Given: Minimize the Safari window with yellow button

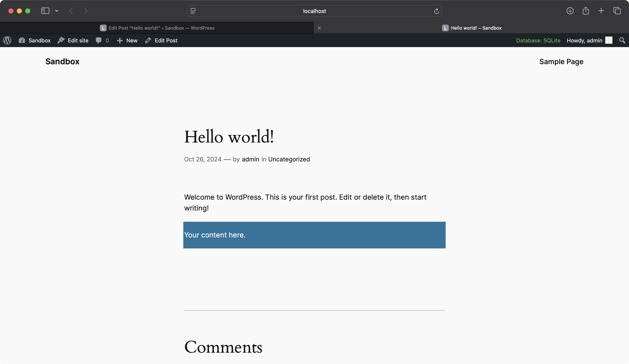Looking at the screenshot, I should point(19,11).
